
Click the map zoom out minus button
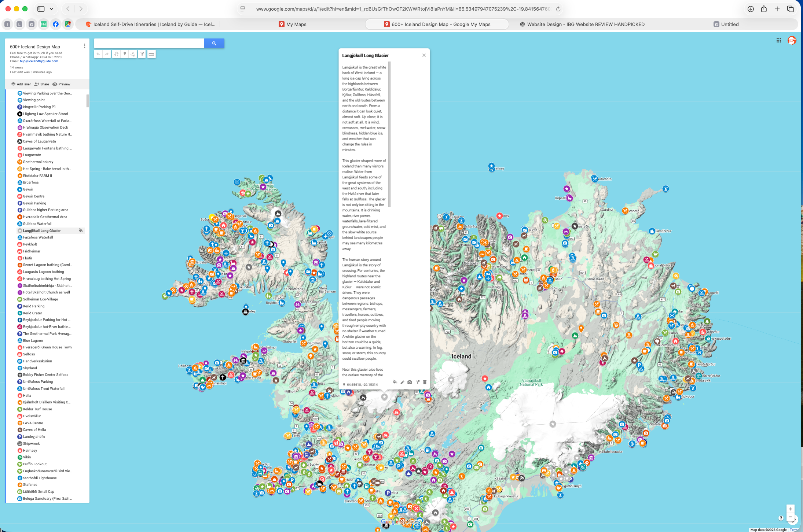click(790, 517)
